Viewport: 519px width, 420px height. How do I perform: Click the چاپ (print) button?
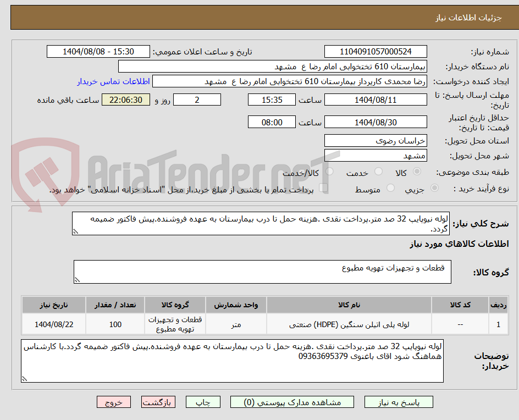[x=203, y=402]
